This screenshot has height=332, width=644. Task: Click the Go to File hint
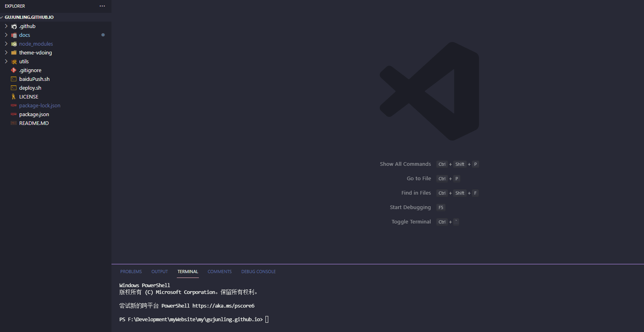[x=419, y=179]
